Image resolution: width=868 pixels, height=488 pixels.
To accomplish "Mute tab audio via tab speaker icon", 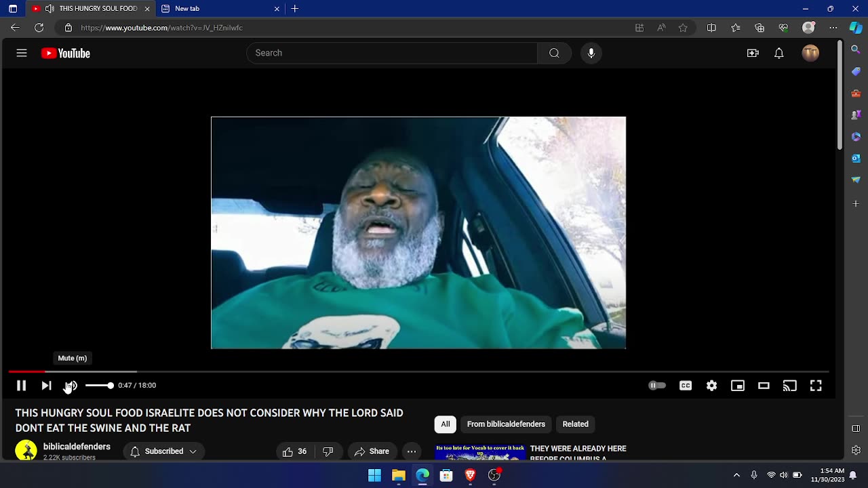I will [50, 9].
